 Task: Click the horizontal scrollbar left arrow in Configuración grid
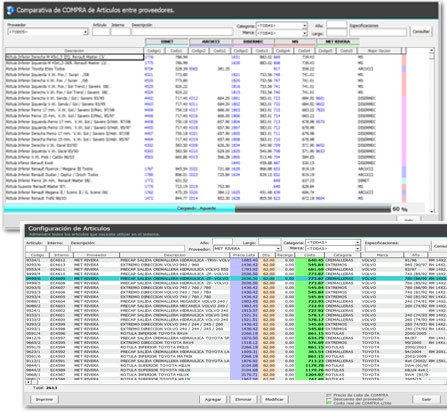(28, 382)
